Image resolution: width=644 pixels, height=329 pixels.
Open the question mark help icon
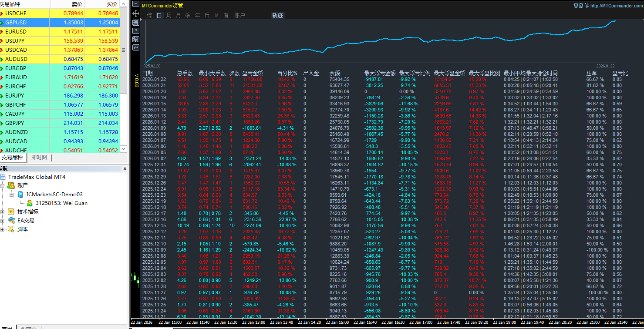[x=136, y=31]
